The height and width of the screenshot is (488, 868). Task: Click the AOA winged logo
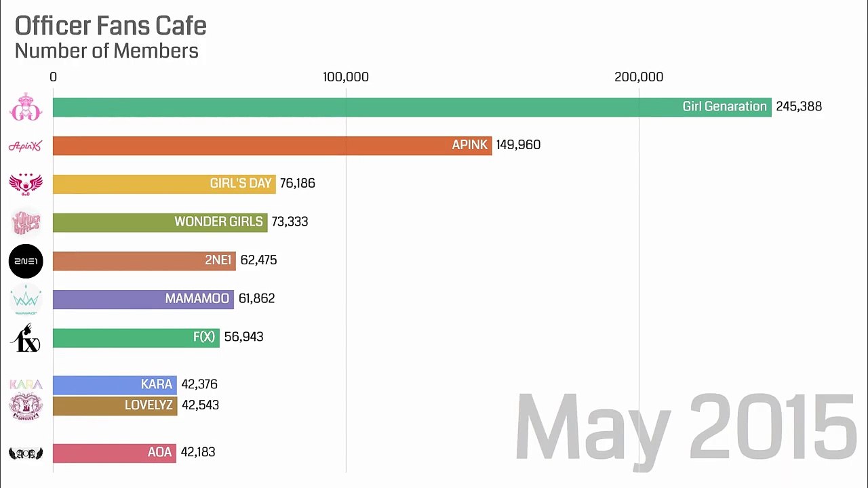coord(26,453)
